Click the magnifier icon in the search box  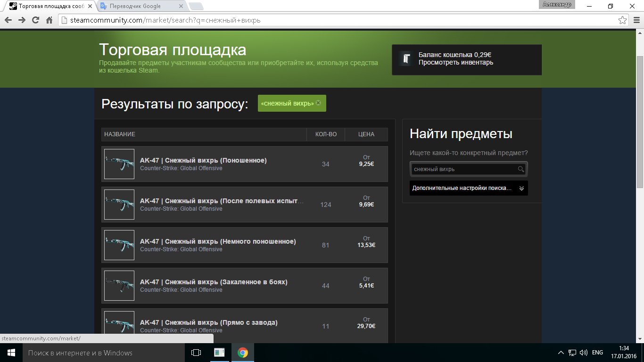pyautogui.click(x=521, y=169)
